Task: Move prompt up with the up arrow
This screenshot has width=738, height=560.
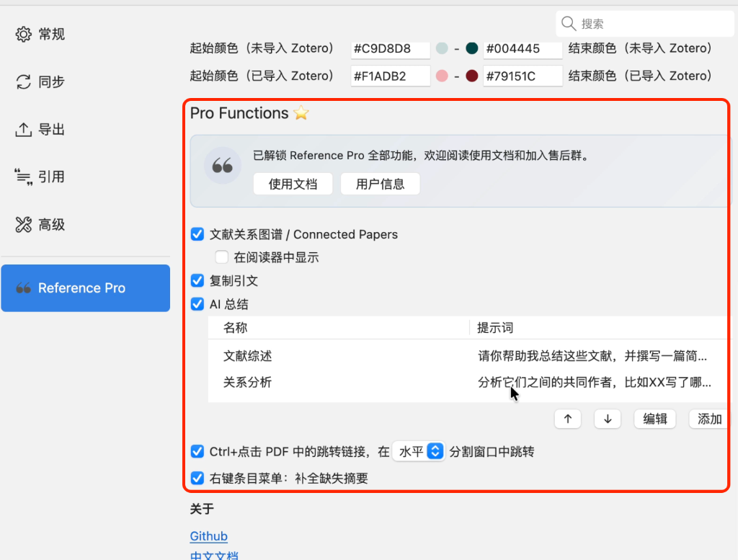Action: coord(568,419)
